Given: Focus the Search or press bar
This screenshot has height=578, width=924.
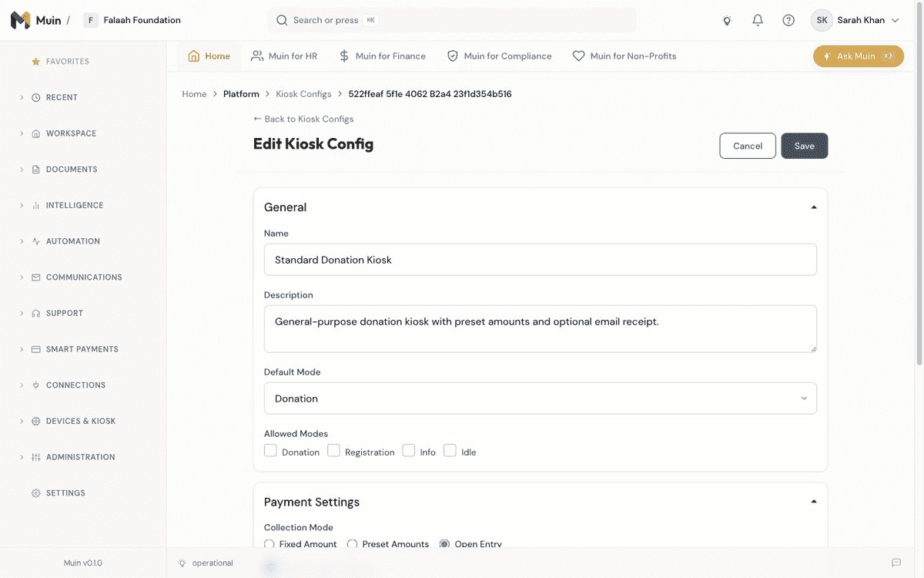Looking at the screenshot, I should [452, 20].
